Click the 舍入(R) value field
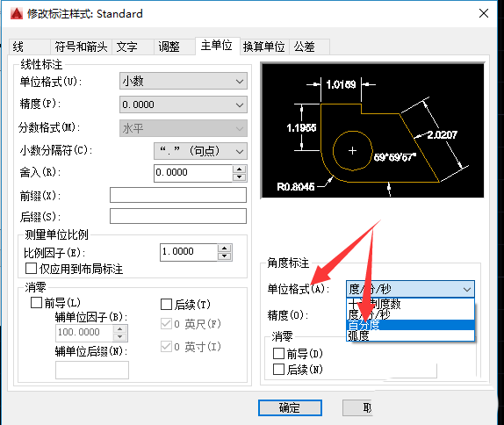Image resolution: width=504 pixels, height=425 pixels. point(193,173)
